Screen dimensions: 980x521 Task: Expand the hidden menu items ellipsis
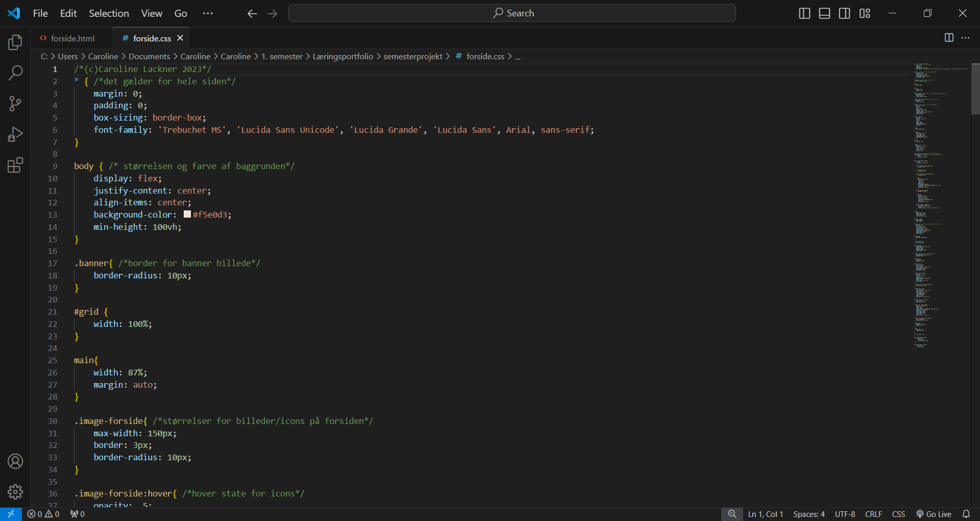(x=208, y=13)
